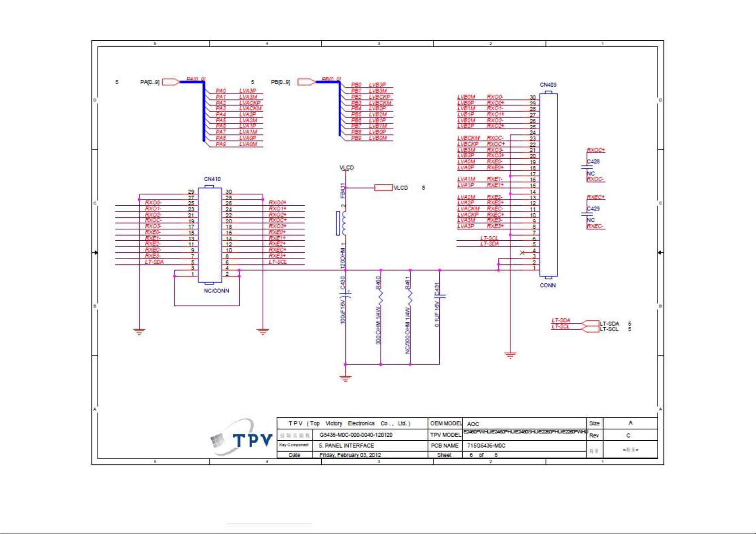Click the 'T P V (Top Victory Electronics Co., Ltd.)' text
This screenshot has height=534, width=756.
[x=350, y=423]
